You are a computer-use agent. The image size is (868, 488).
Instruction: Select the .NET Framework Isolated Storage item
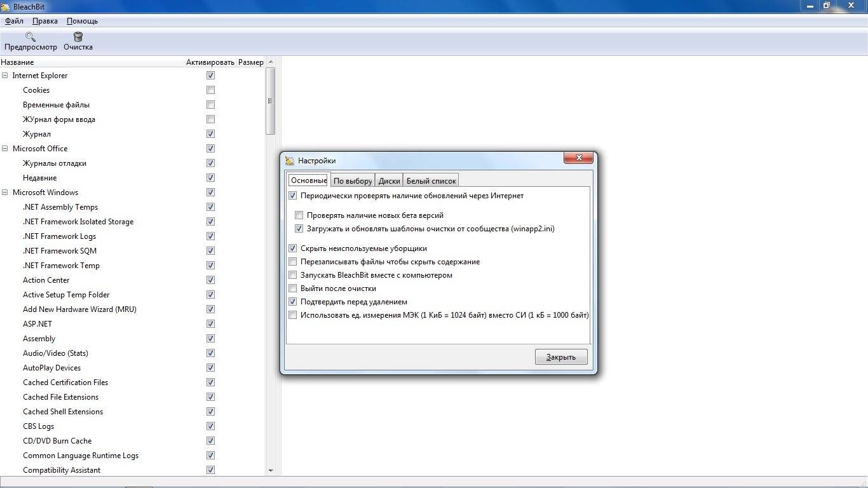point(78,222)
